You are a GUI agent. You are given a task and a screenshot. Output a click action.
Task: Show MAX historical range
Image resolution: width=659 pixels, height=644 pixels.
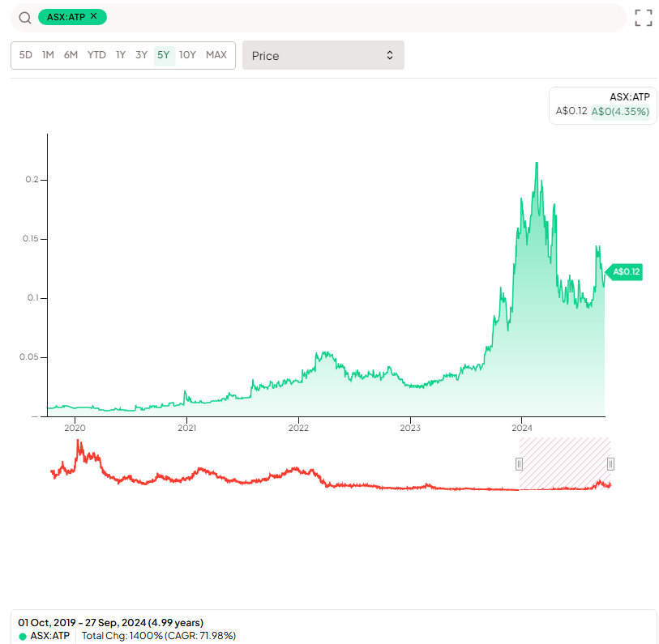[x=216, y=55]
